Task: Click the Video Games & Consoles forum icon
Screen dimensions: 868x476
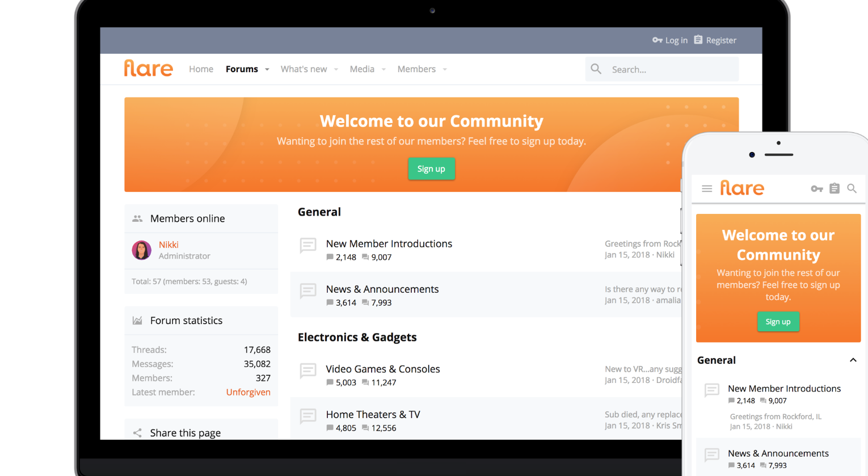Action: pos(308,371)
